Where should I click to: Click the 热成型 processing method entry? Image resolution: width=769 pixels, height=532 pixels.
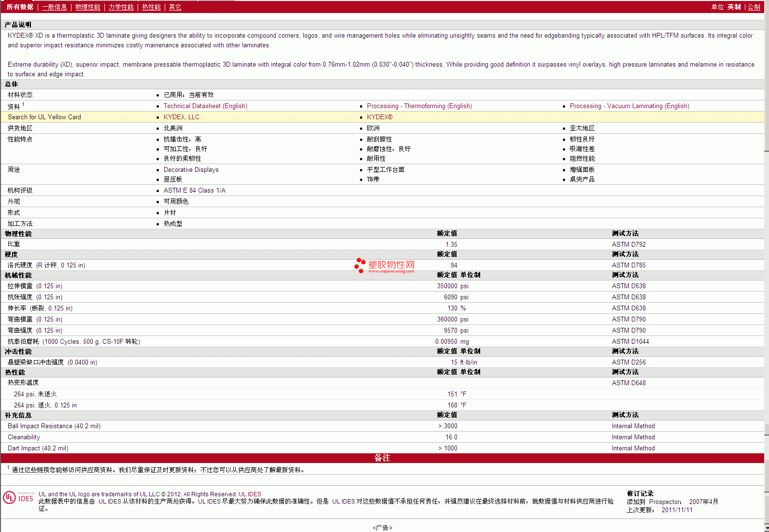tap(173, 224)
